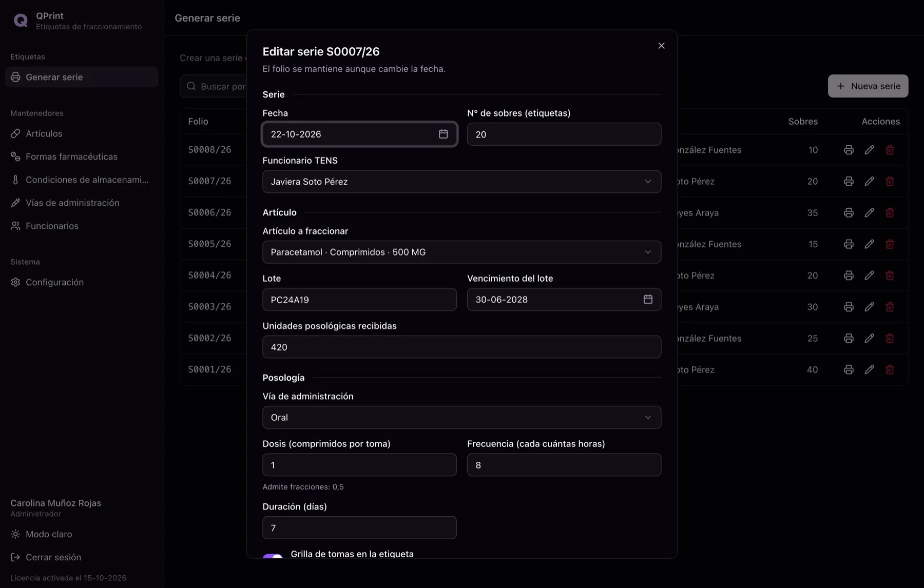Open the Artículo a fraccionar dropdown

(461, 252)
